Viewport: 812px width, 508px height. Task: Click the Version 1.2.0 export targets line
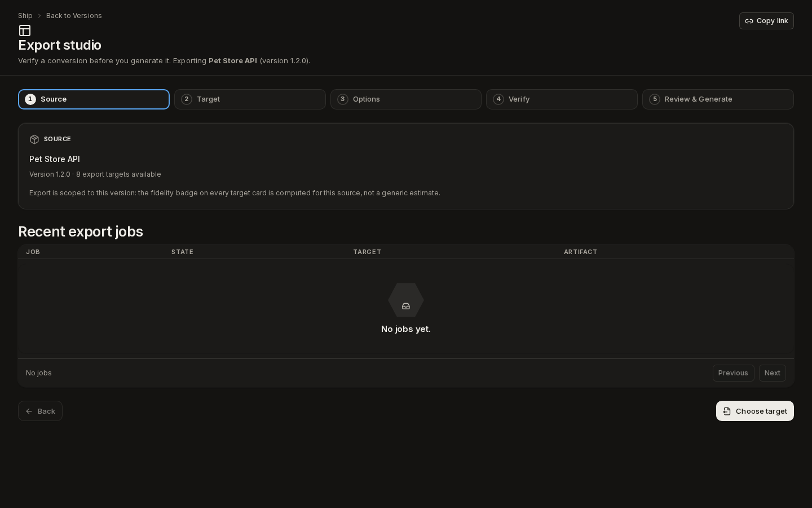coord(95,174)
